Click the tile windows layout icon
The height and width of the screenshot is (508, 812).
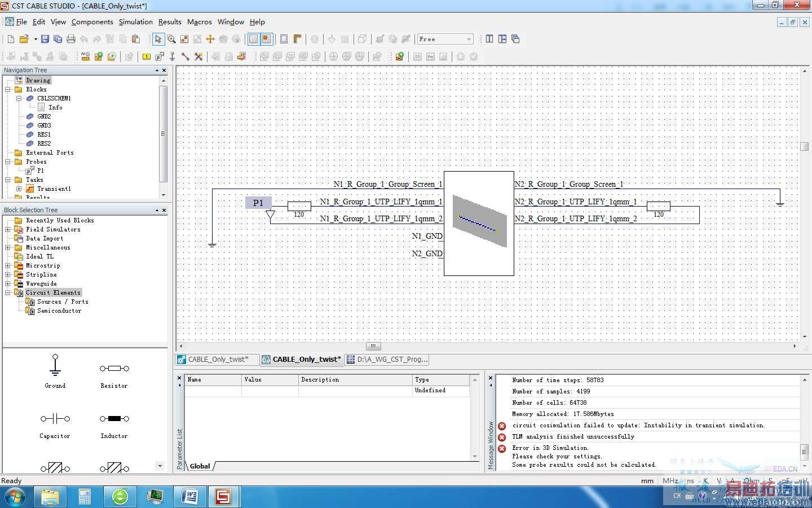click(x=502, y=39)
